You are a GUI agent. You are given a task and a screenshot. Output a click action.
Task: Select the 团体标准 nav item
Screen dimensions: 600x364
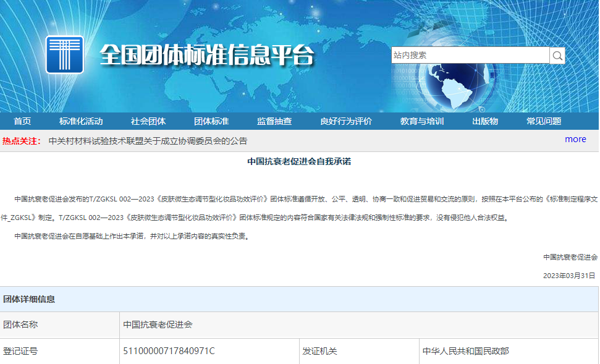[x=211, y=121]
